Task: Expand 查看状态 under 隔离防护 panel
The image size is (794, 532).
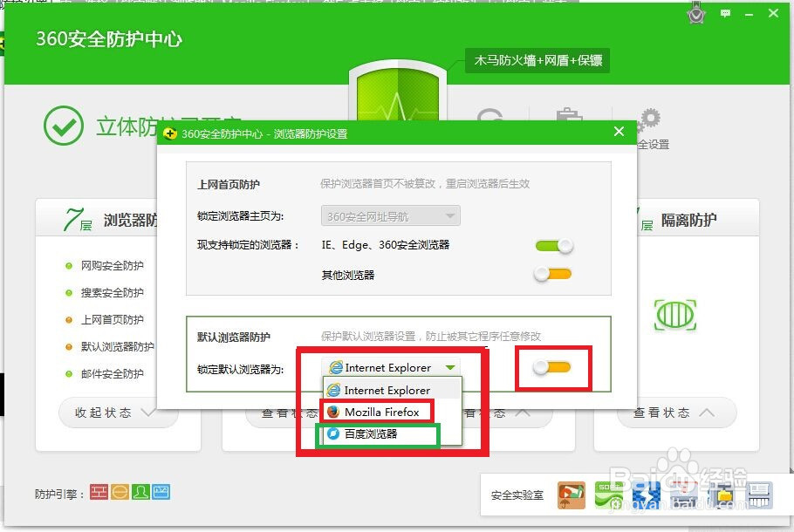Action: click(x=676, y=413)
